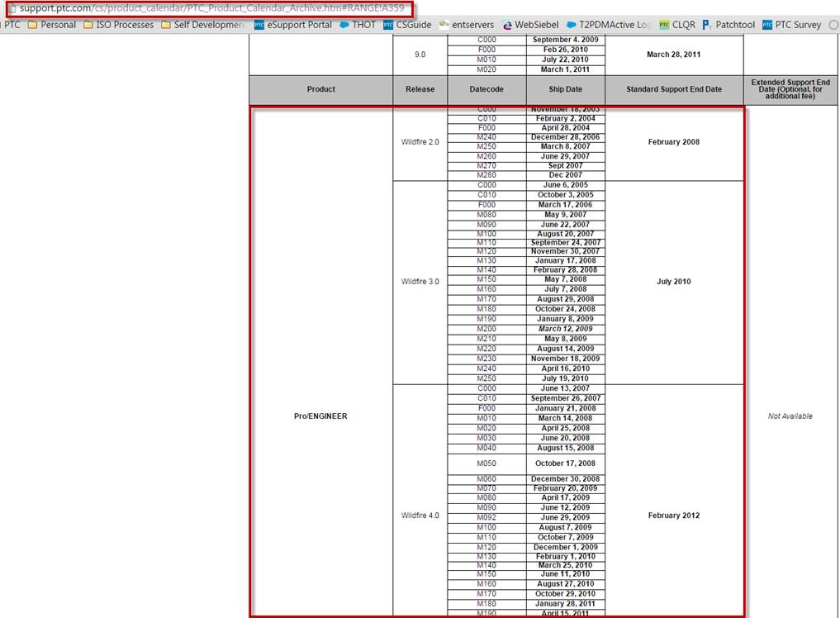Select the Wildfire 4.0 release cell

point(420,515)
